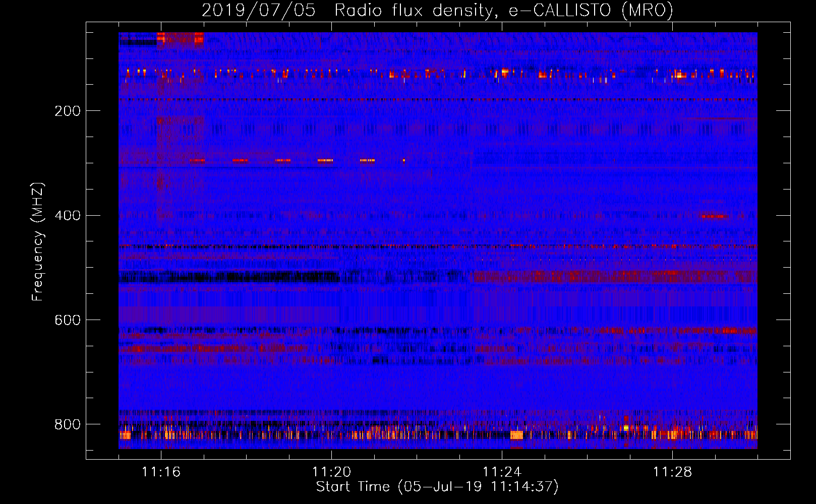Screen dimensions: 816x504
Task: Click the 11:28 time tick label
Action: (x=672, y=472)
